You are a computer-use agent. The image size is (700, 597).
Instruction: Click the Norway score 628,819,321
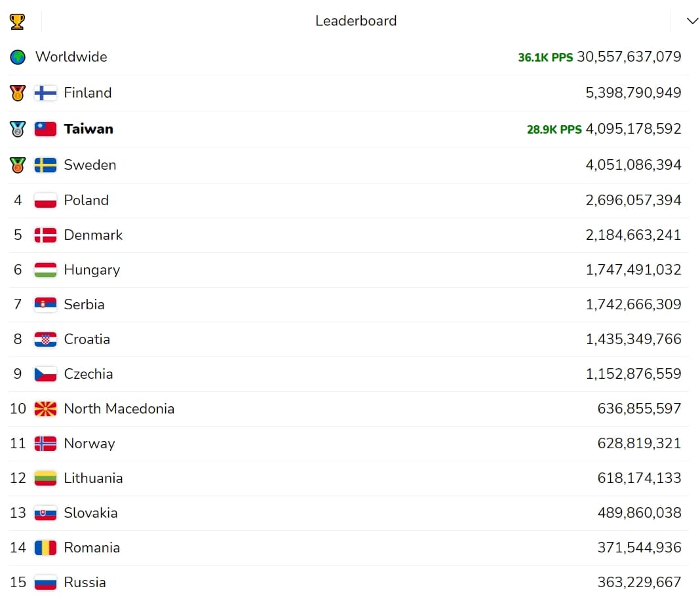tap(639, 444)
